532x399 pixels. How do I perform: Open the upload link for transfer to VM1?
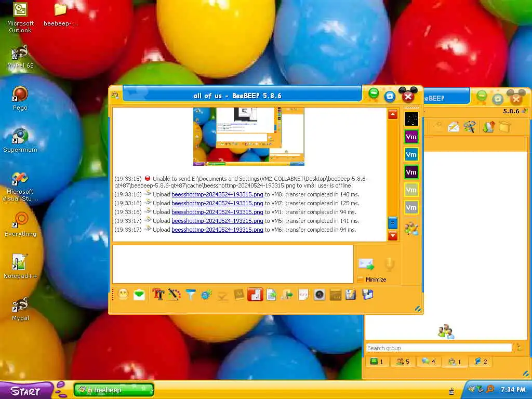pyautogui.click(x=217, y=212)
